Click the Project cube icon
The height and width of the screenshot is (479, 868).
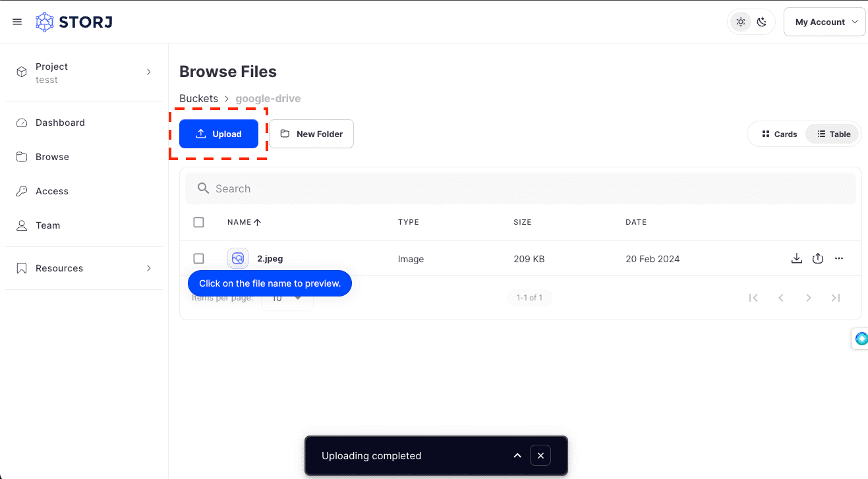click(22, 72)
